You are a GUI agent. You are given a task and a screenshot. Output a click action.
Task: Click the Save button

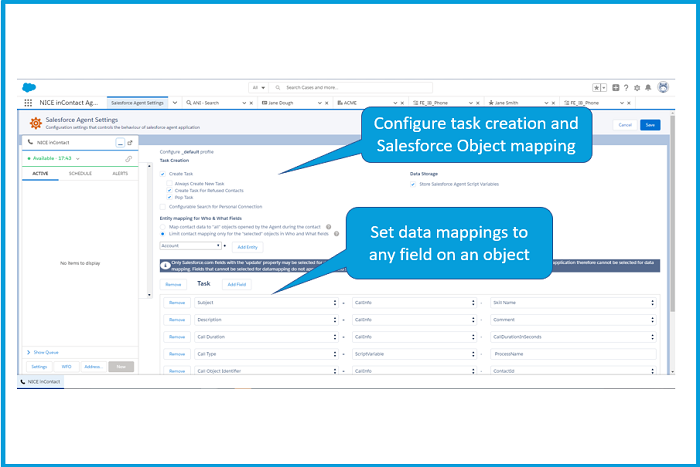pyautogui.click(x=650, y=125)
